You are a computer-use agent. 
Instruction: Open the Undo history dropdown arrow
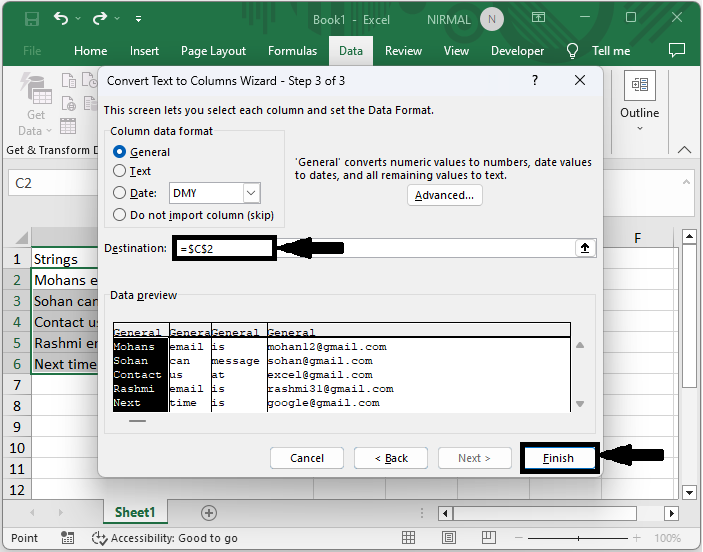coord(78,18)
